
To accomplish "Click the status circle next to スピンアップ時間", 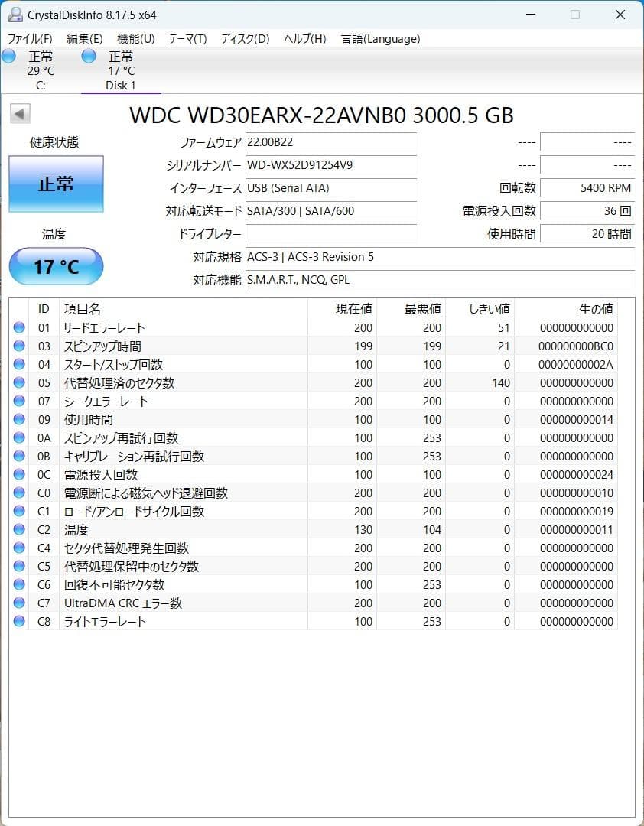I will 19,346.
